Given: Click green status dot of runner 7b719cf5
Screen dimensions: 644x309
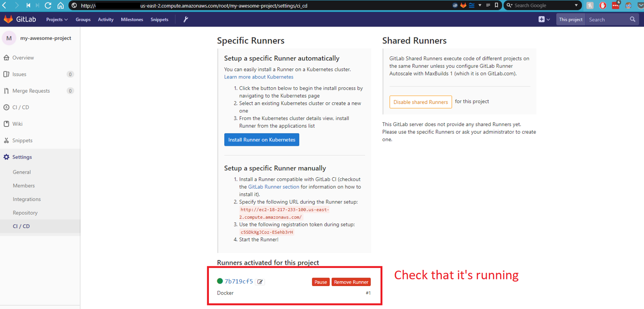Looking at the screenshot, I should pyautogui.click(x=220, y=281).
